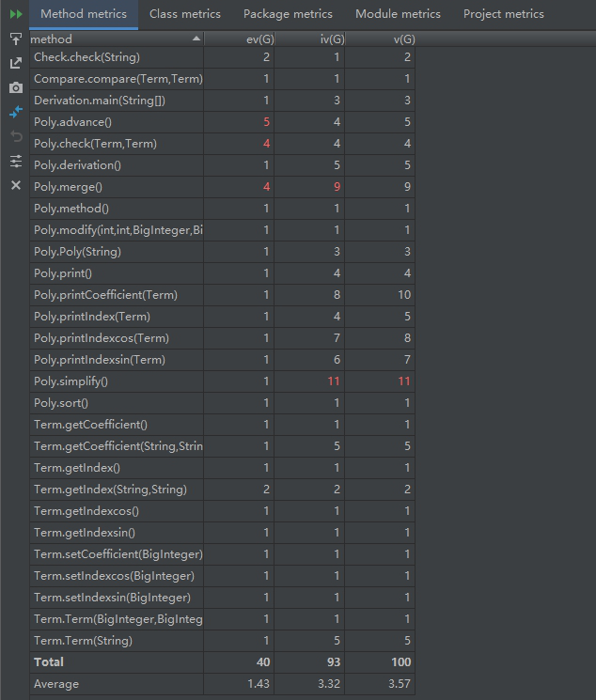The width and height of the screenshot is (596, 700).
Task: Open metrics filter settings sliders icon
Action: (x=15, y=162)
